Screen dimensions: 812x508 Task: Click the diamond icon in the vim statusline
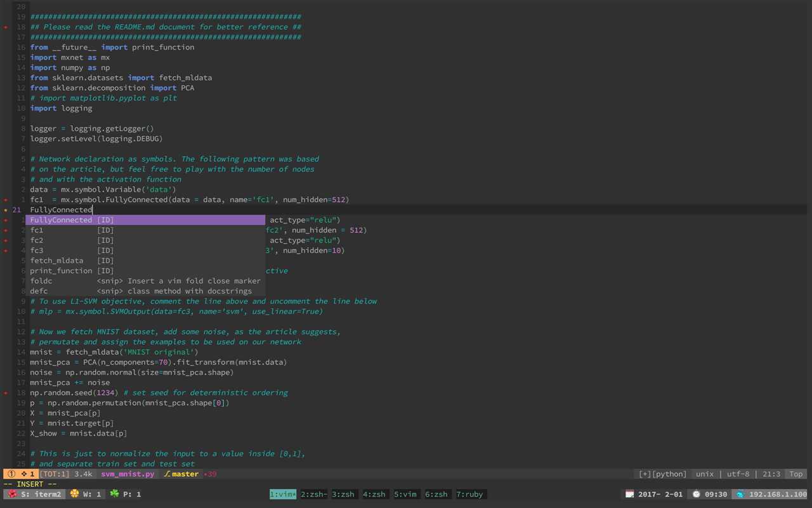(24, 474)
